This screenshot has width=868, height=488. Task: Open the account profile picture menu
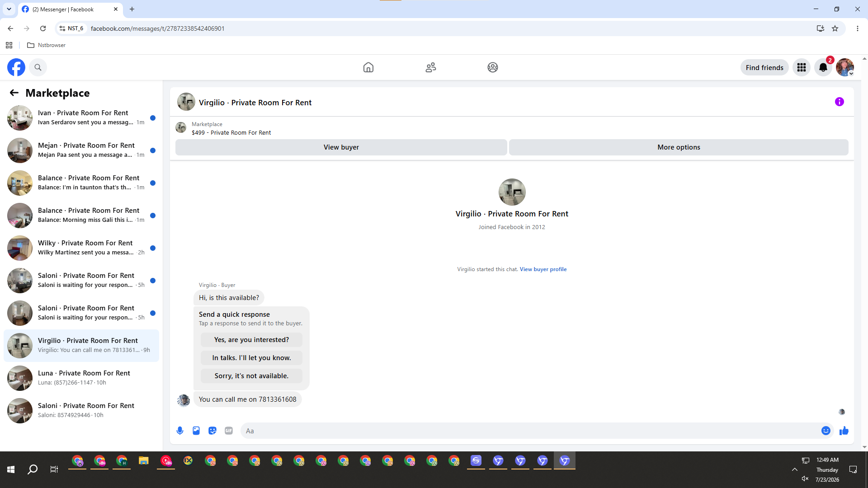pos(845,67)
